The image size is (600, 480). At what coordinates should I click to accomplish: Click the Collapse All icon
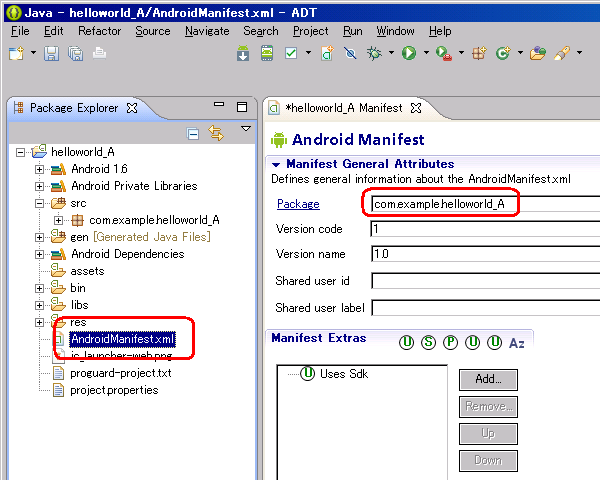tap(193, 134)
